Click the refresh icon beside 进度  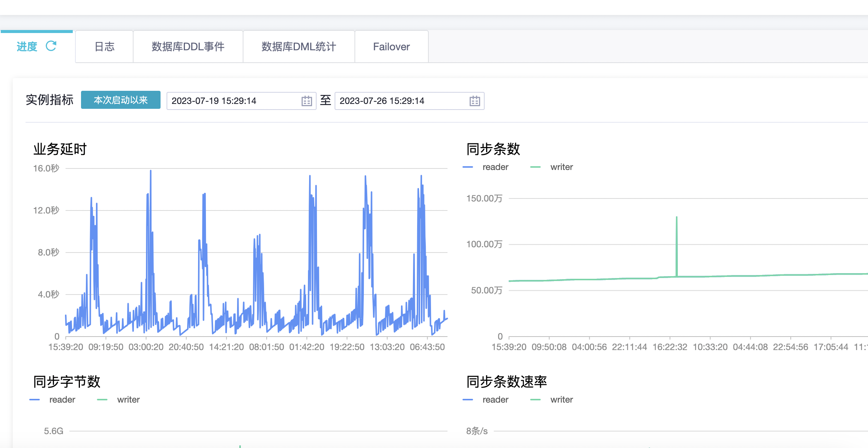click(51, 46)
